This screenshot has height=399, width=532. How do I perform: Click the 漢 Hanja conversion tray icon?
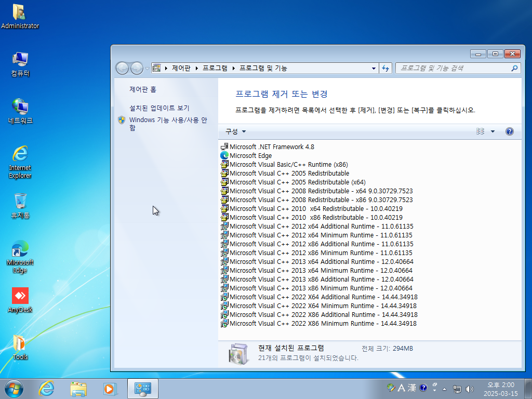point(412,388)
